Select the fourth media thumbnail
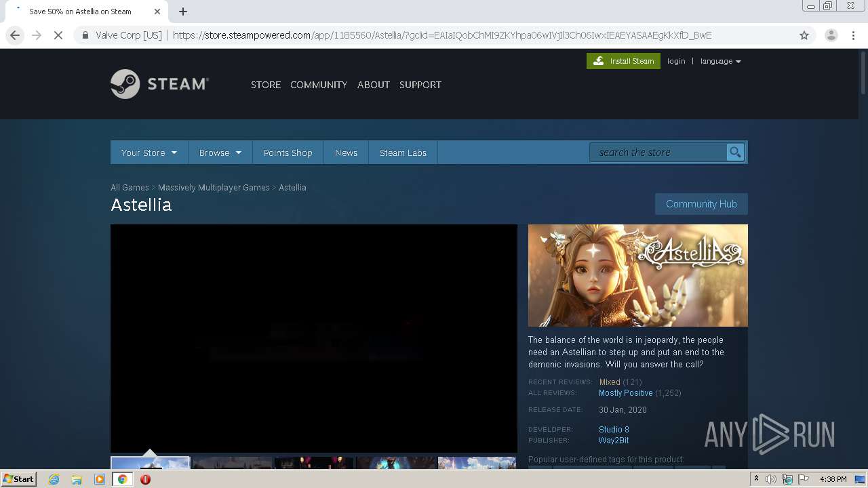This screenshot has height=488, width=868. (396, 463)
